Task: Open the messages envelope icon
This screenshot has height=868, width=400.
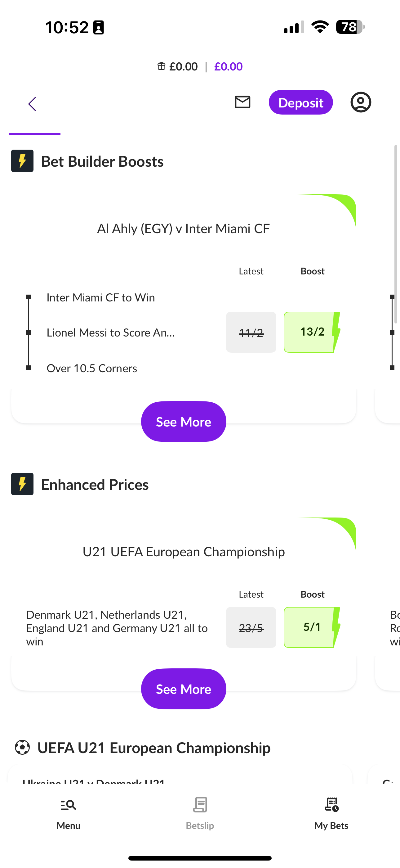Action: click(242, 102)
